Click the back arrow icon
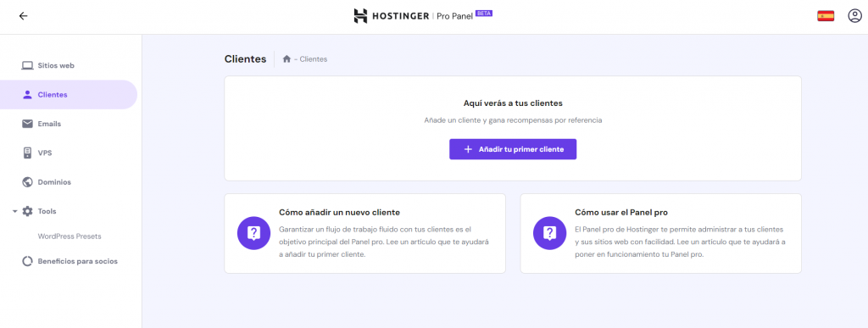 click(x=23, y=16)
